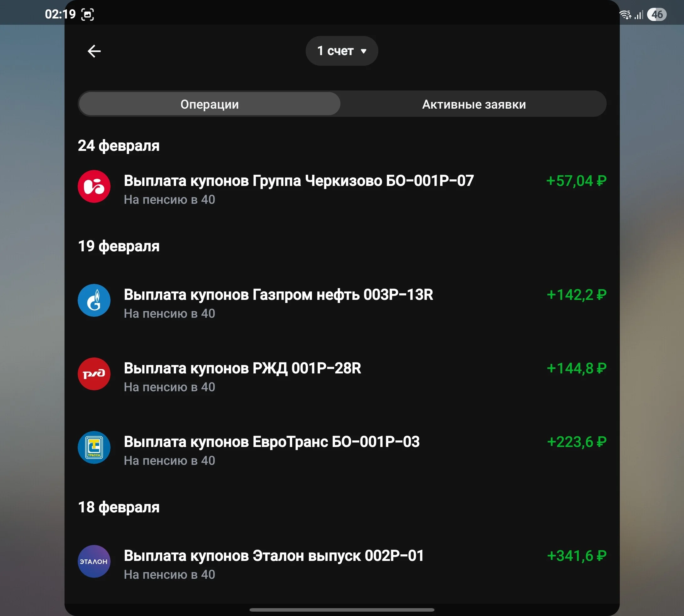
Task: Tap the Газпром нефть flame logo
Action: 94,300
